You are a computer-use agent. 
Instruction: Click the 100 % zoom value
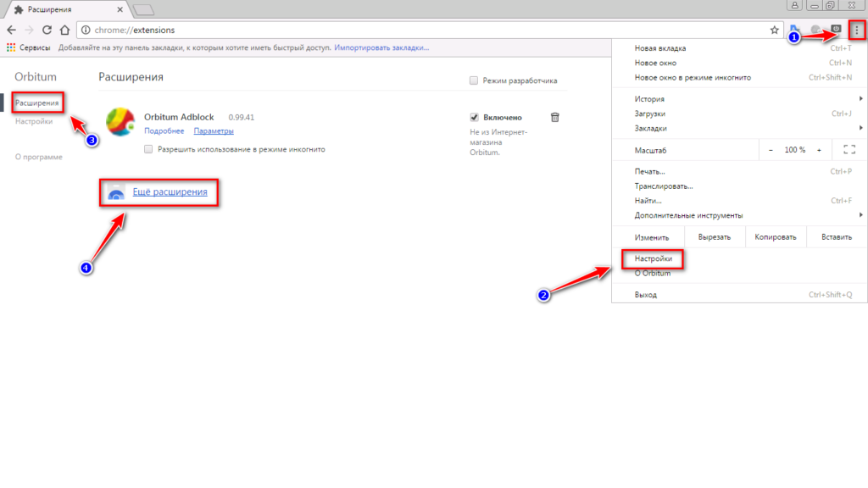[795, 150]
